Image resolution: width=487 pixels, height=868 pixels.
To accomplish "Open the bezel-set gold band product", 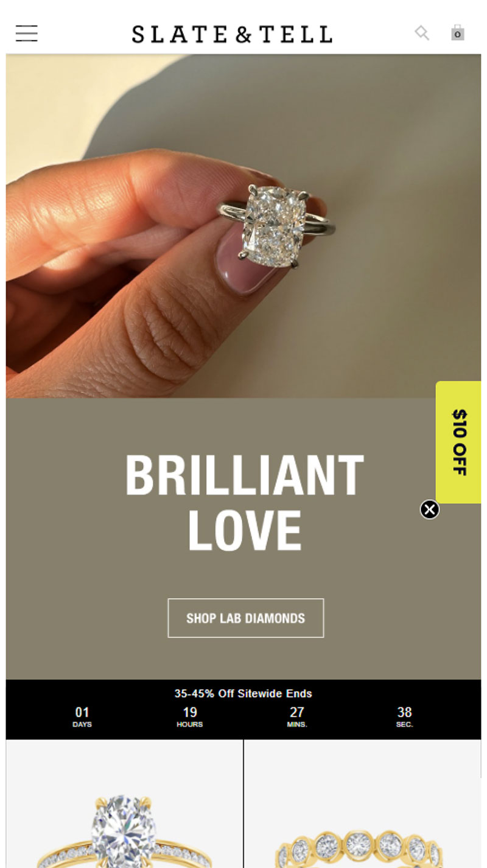I will pyautogui.click(x=363, y=803).
